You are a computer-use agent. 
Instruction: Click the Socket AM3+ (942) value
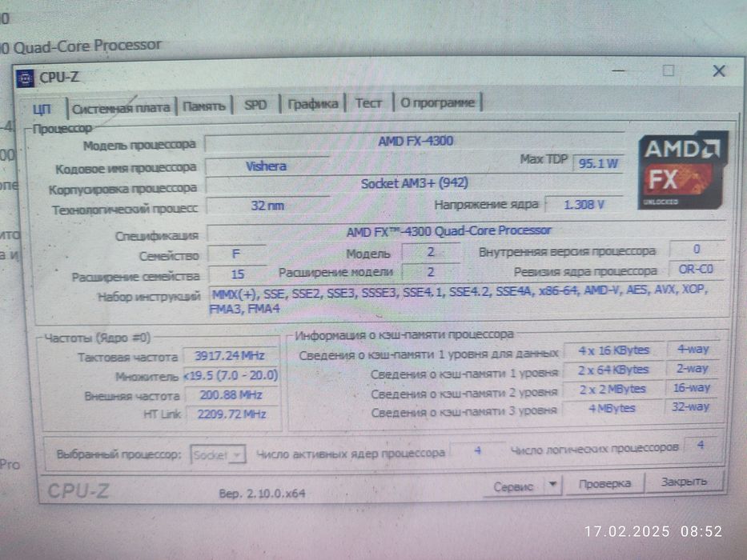click(415, 184)
